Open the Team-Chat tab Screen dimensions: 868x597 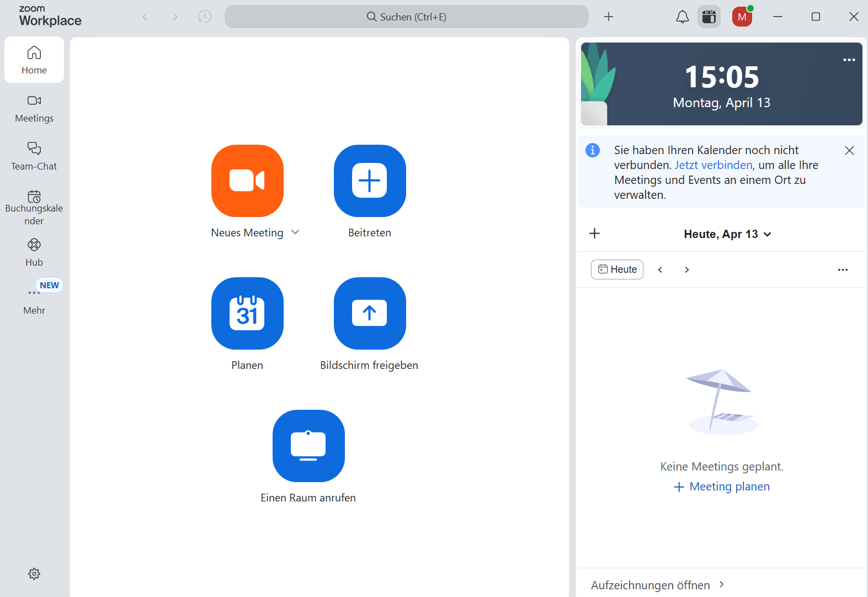(34, 156)
